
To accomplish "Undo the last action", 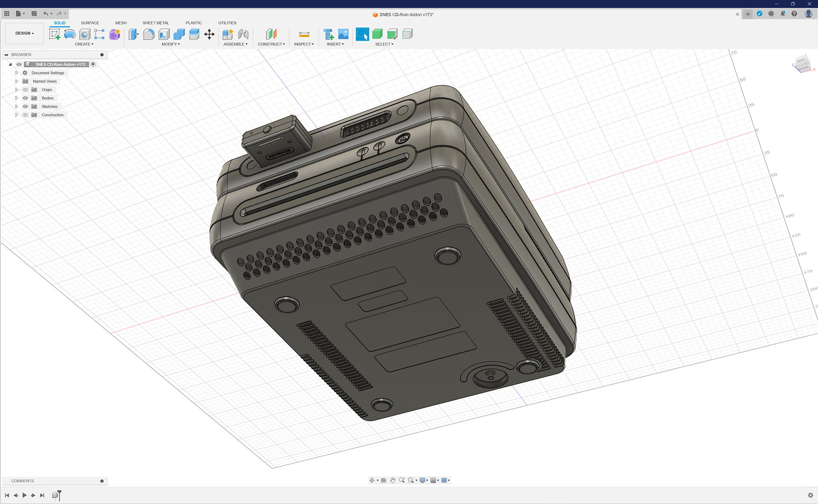I will 46,14.
